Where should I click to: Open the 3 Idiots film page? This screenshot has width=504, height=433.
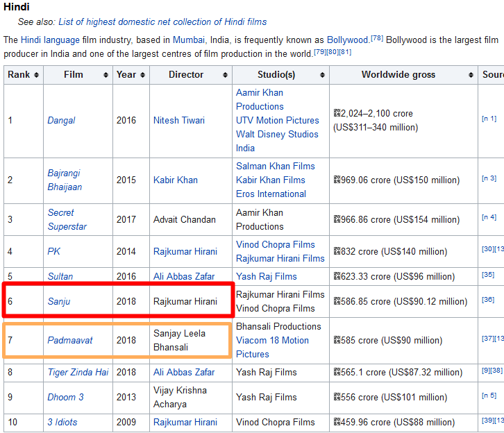pyautogui.click(x=62, y=422)
